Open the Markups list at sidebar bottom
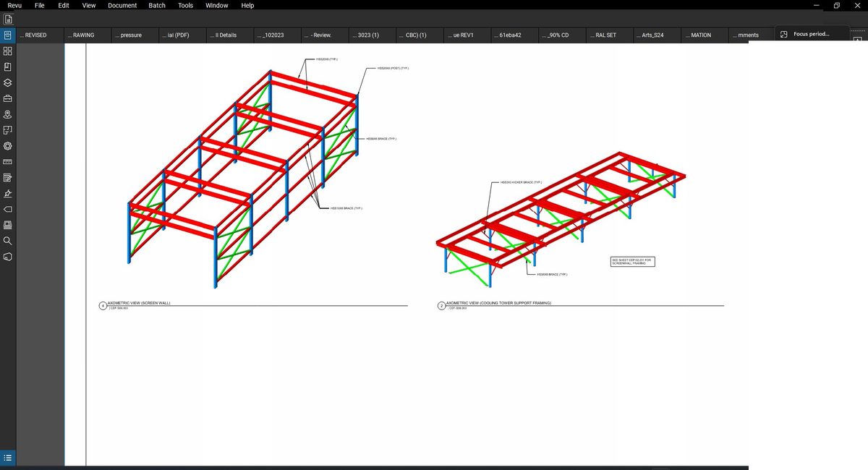The height and width of the screenshot is (470, 868). [8, 458]
